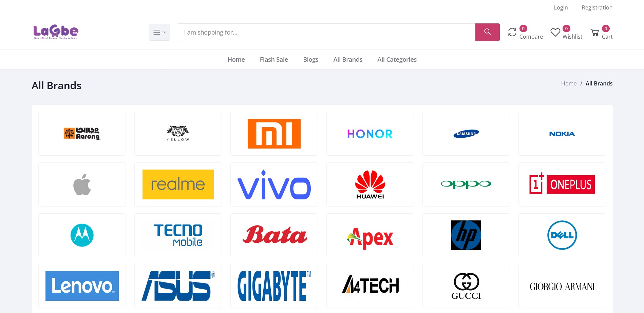Screen dimensions: 644x313
Task: Select the Huawei brand tile
Action: click(x=370, y=184)
